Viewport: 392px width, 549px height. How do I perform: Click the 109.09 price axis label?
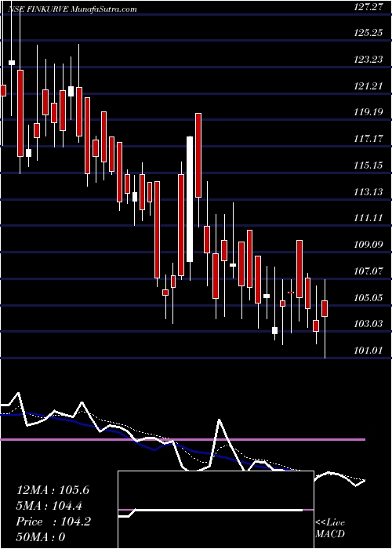click(367, 245)
